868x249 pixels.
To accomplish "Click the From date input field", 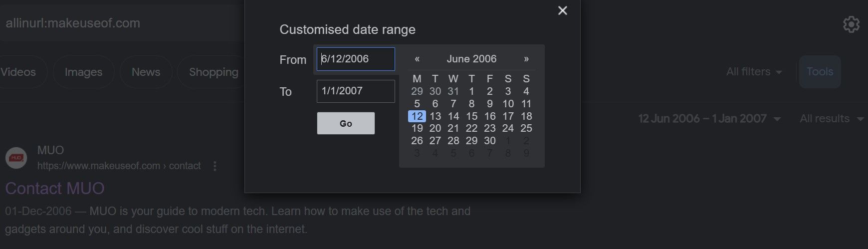I will (x=356, y=59).
